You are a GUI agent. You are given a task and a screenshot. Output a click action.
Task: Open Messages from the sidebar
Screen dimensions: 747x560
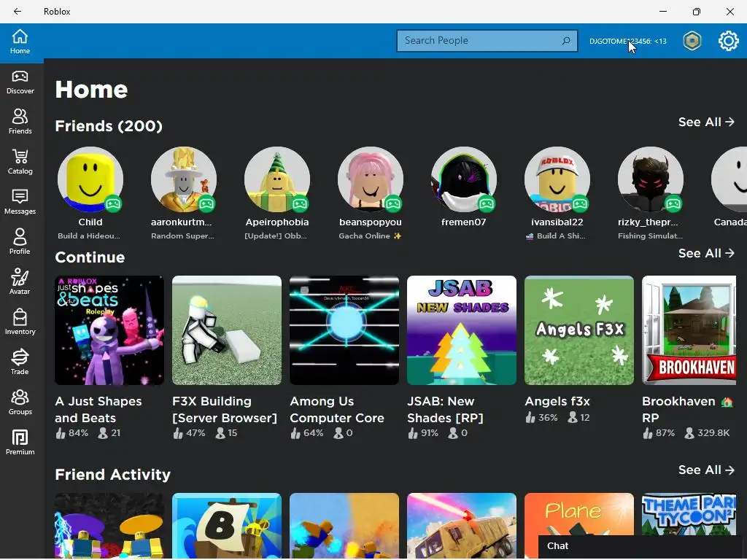coord(20,203)
